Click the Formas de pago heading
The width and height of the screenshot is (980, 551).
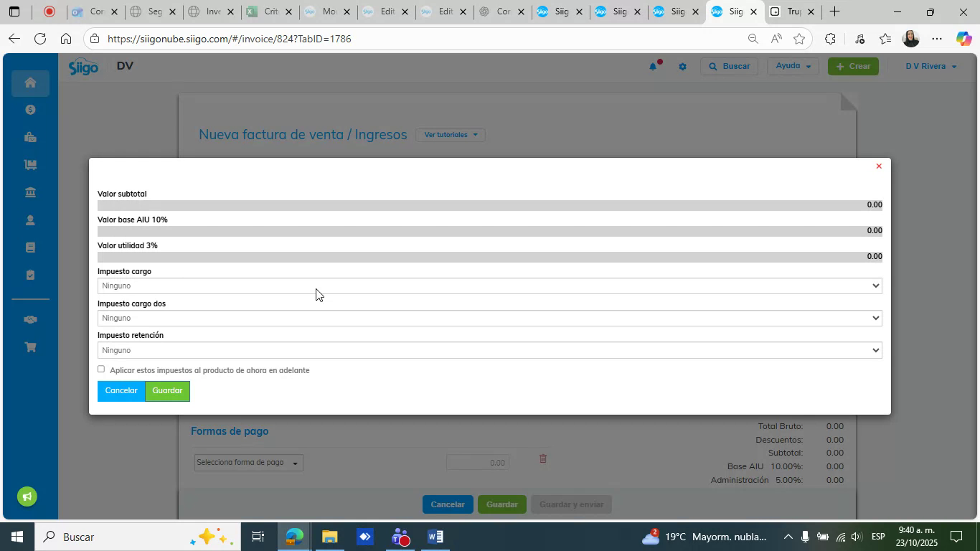[x=230, y=431]
